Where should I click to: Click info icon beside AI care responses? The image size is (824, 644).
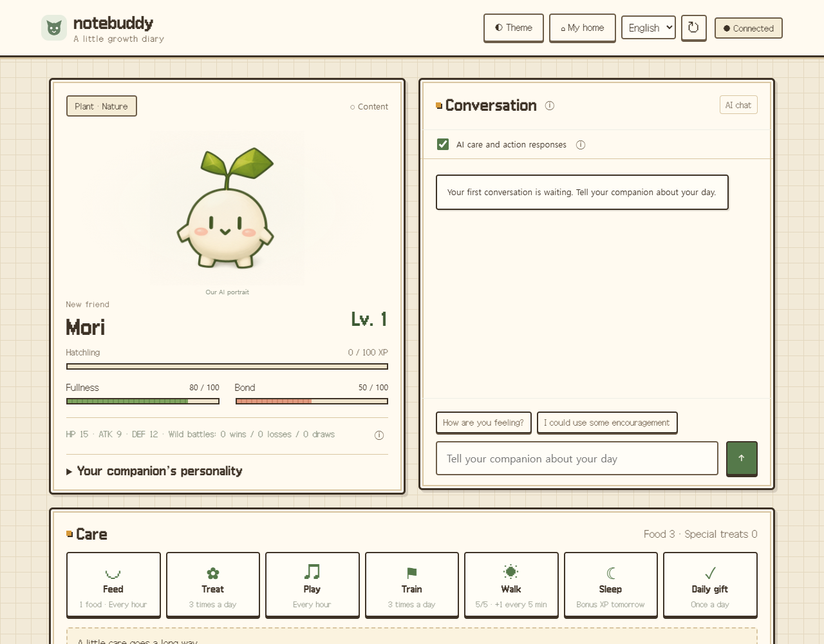click(581, 145)
